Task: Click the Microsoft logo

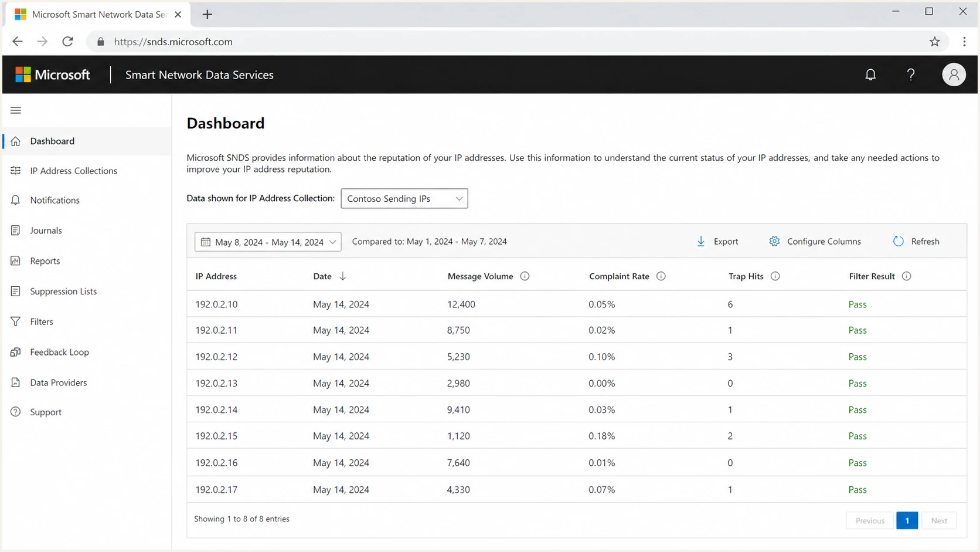Action: (53, 74)
